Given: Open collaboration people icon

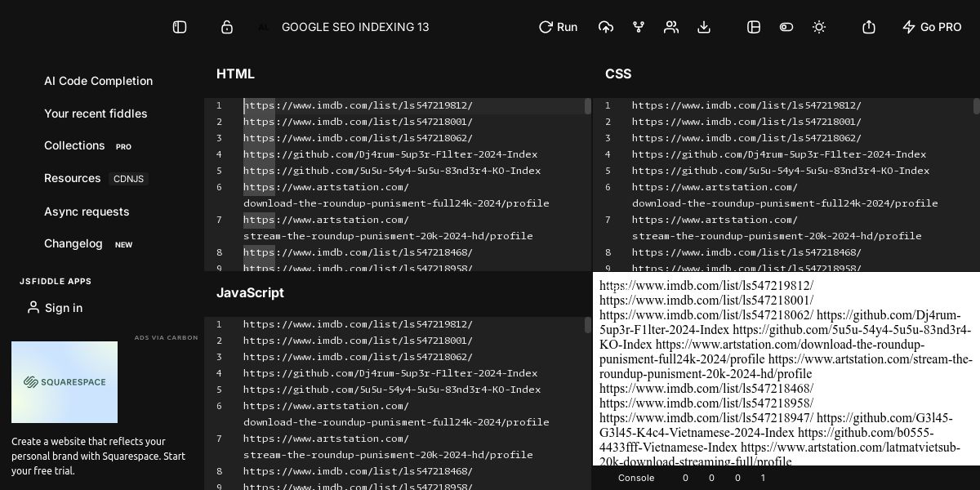Looking at the screenshot, I should (671, 27).
